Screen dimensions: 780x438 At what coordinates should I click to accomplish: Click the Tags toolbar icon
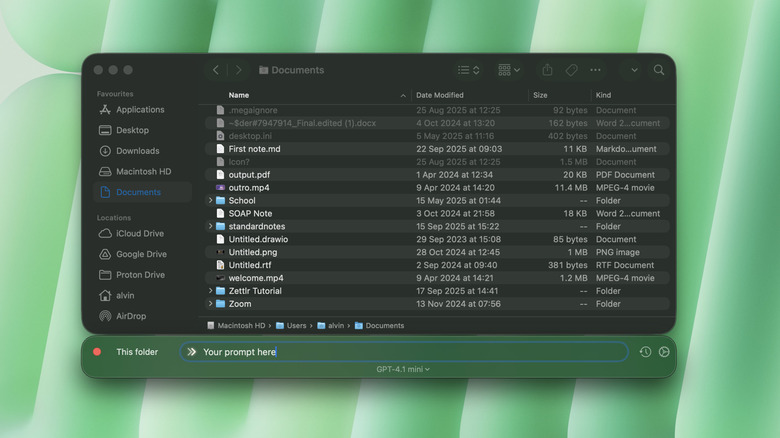click(571, 70)
